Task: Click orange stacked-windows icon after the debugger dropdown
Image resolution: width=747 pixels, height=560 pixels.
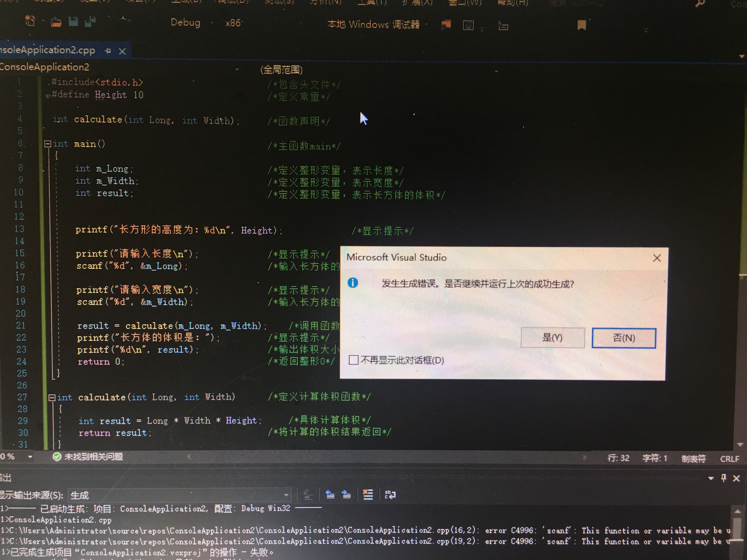Action: 446,24
